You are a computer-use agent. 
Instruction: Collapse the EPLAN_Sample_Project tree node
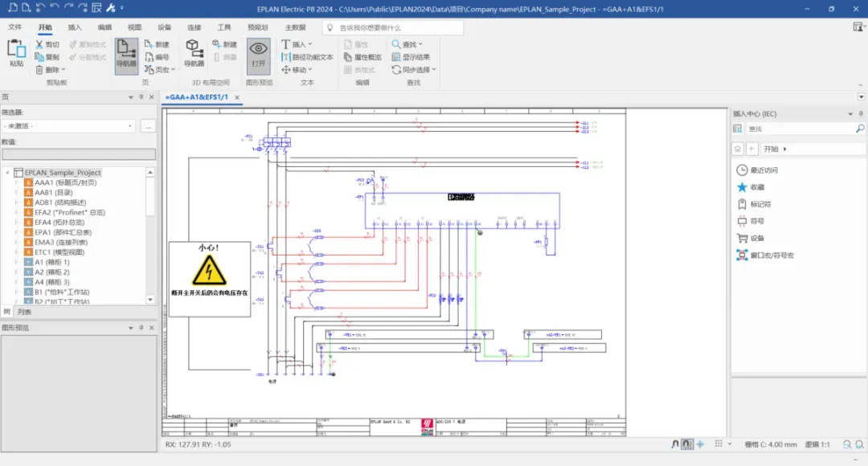pos(7,173)
